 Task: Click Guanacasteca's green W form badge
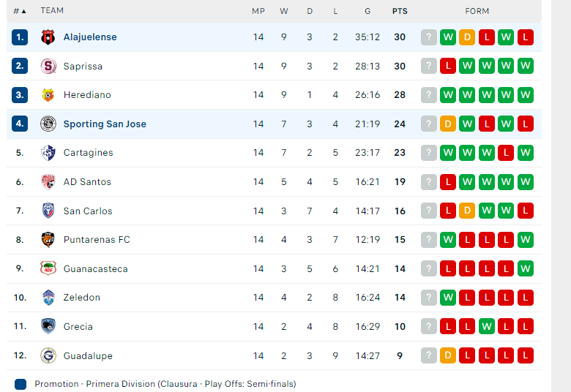click(x=525, y=269)
